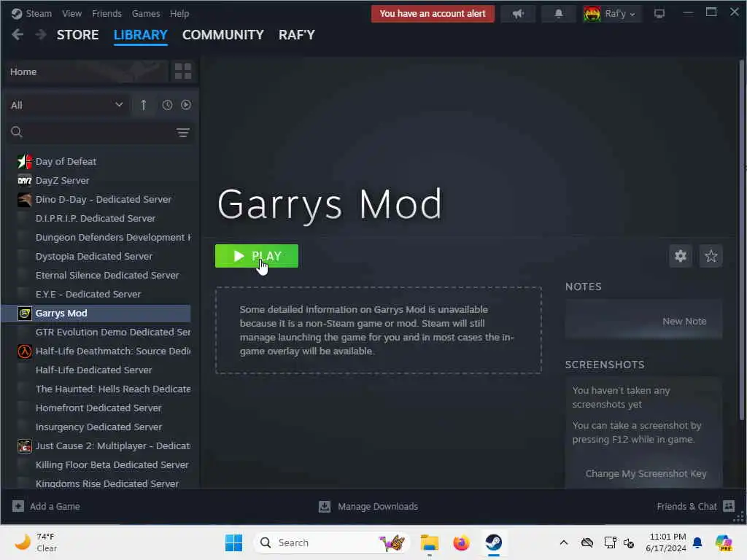747x560 pixels.
Task: Show hidden system tray icons
Action: point(564,542)
